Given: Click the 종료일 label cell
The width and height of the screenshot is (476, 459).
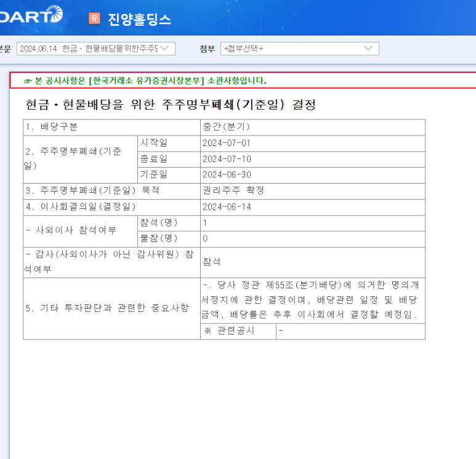Looking at the screenshot, I should 169,159.
